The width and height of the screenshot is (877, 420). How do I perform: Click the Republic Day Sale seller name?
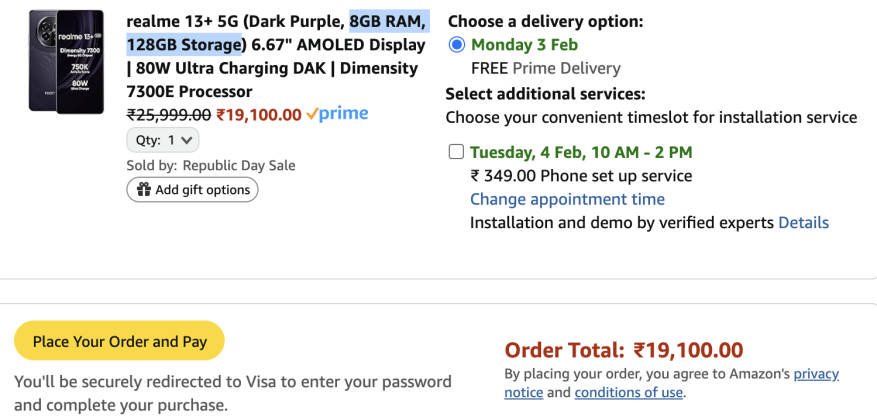coord(238,165)
